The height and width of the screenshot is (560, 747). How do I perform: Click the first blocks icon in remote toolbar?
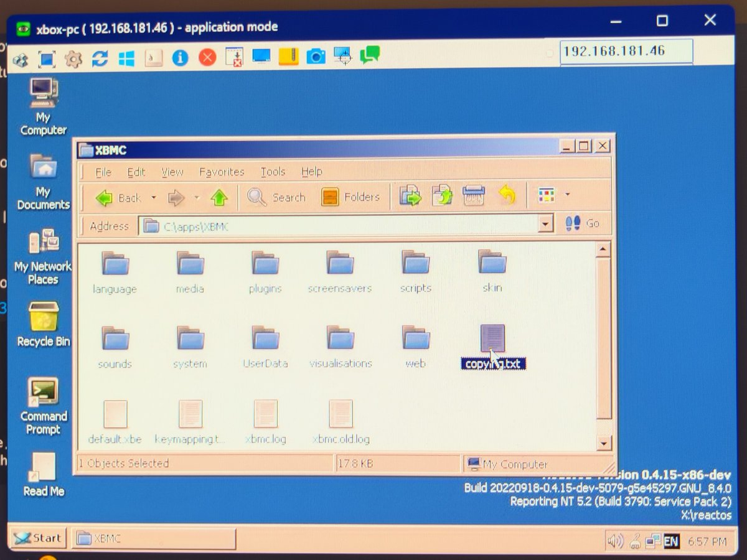tap(21, 60)
